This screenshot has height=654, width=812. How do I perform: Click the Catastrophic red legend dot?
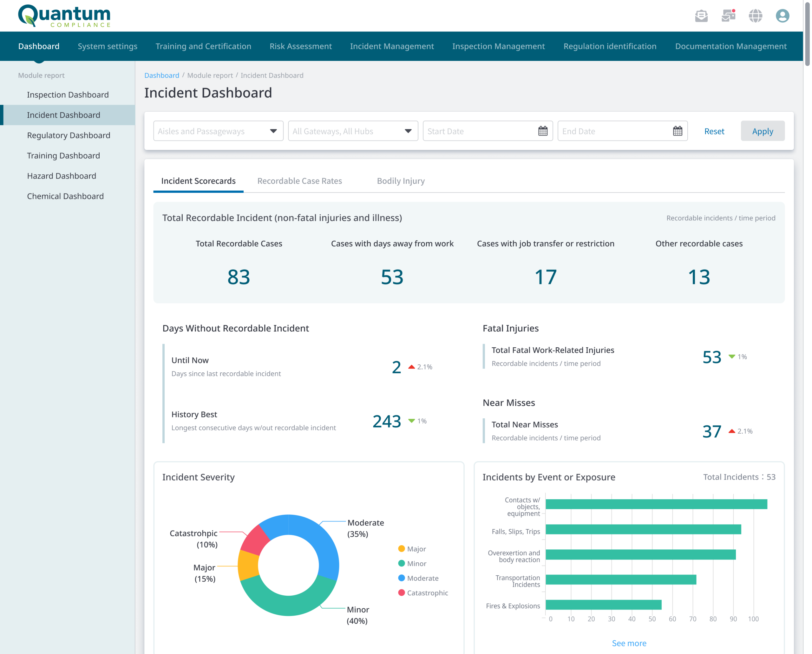tap(401, 593)
